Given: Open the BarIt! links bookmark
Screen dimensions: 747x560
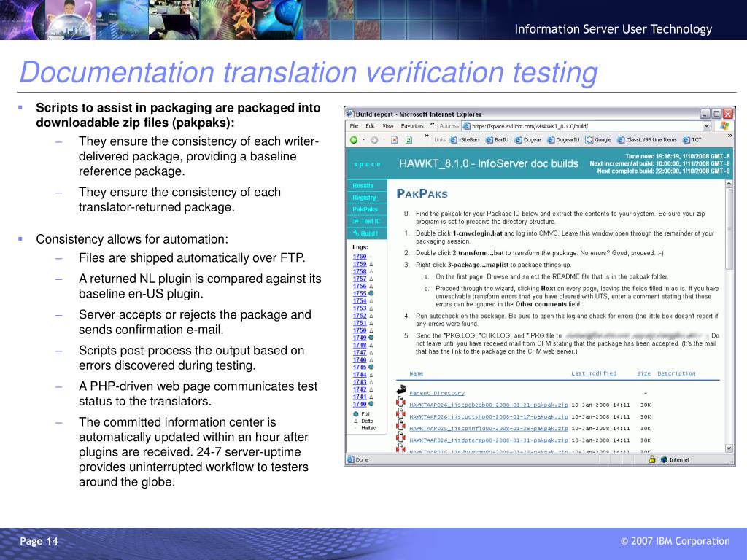Looking at the screenshot, I should [497, 140].
